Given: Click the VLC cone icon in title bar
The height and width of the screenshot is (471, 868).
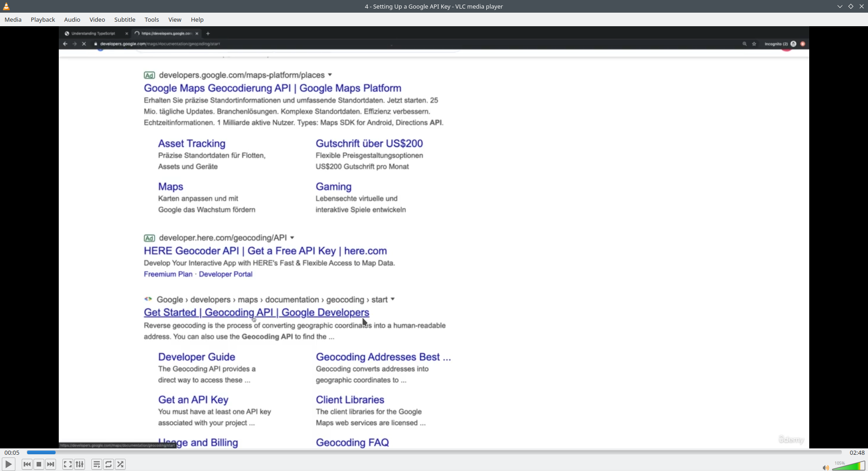Looking at the screenshot, I should click(6, 6).
